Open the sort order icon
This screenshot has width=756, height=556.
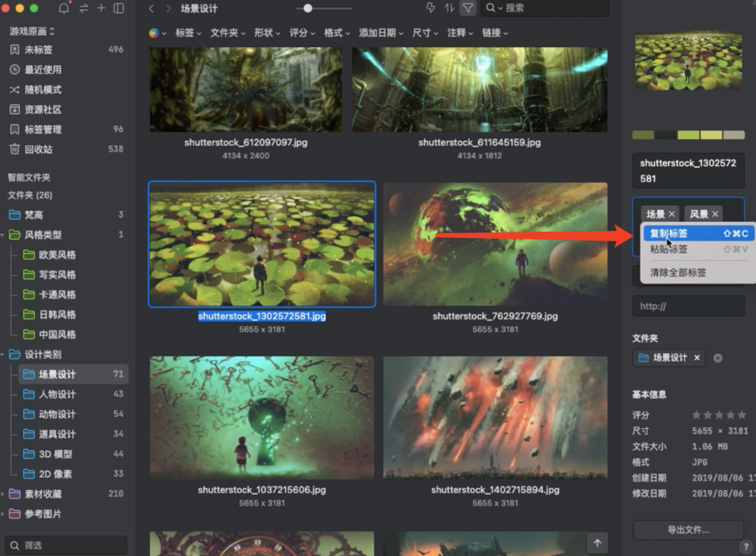tap(449, 8)
